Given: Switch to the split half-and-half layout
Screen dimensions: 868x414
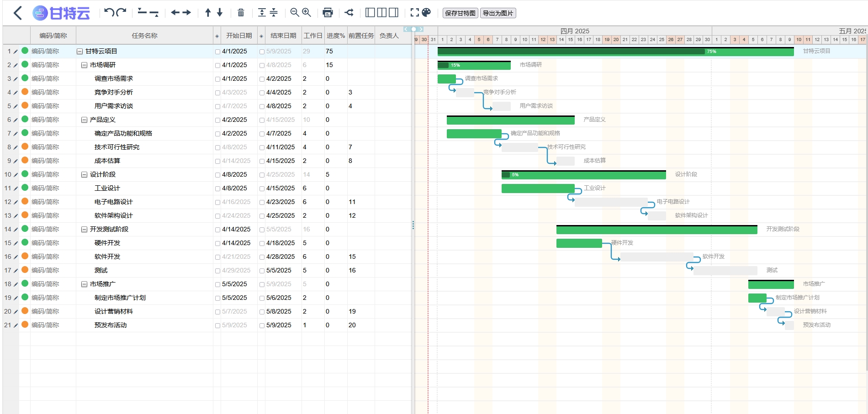Looking at the screenshot, I should (382, 13).
